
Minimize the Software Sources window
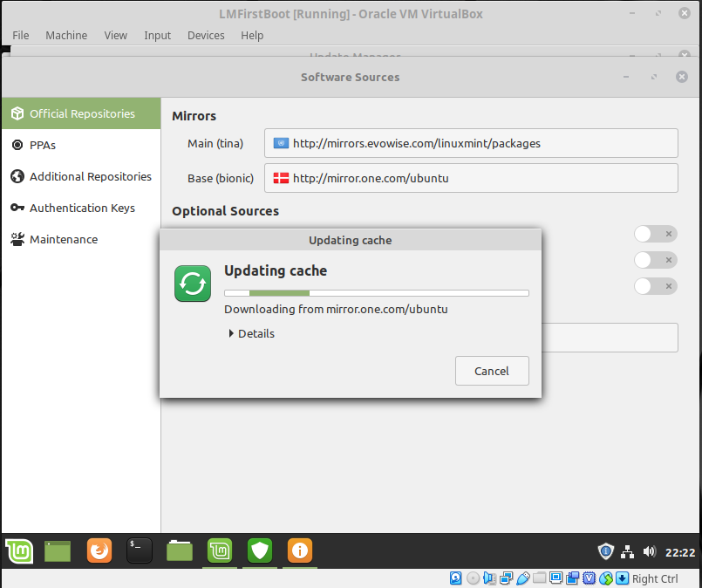(x=626, y=77)
